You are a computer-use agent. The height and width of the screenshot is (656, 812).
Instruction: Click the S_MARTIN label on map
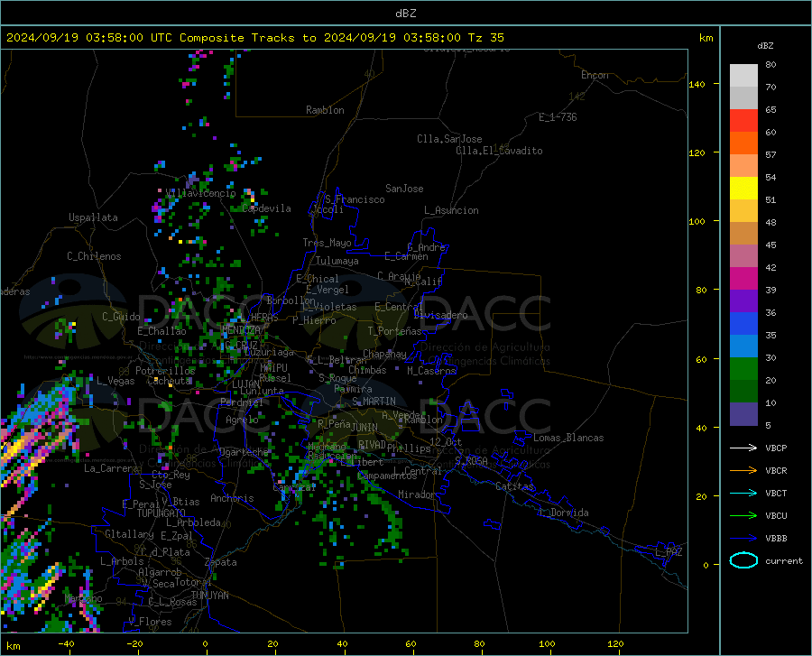374,402
